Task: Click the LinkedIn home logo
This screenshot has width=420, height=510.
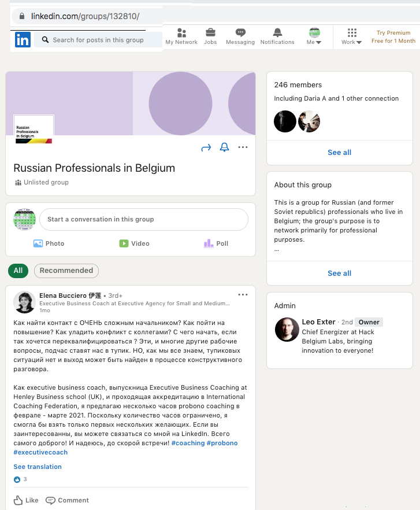Action: (23, 39)
